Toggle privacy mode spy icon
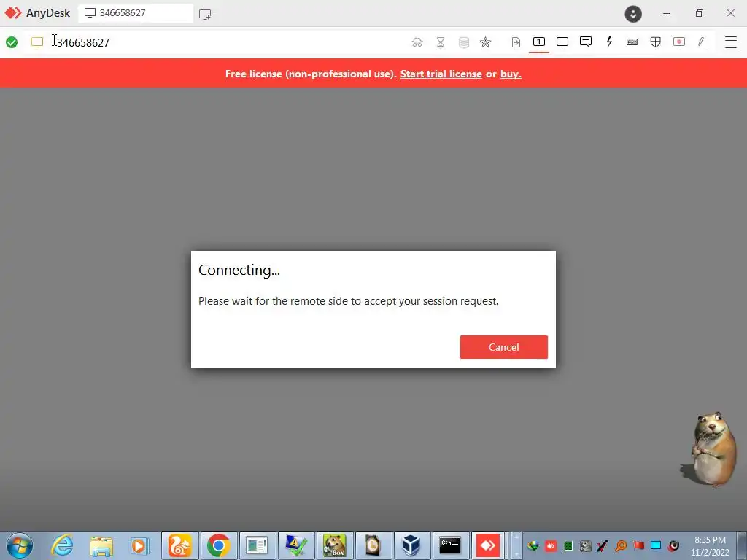747x560 pixels. pyautogui.click(x=417, y=42)
